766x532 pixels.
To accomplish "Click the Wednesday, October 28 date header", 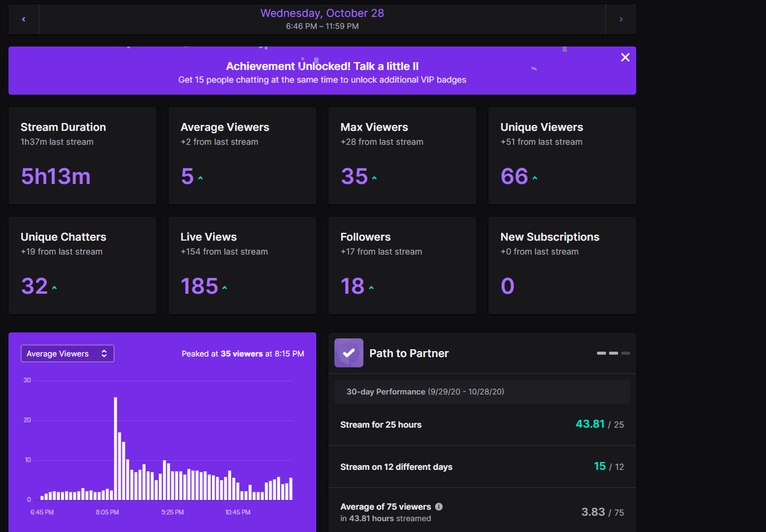I will click(322, 13).
